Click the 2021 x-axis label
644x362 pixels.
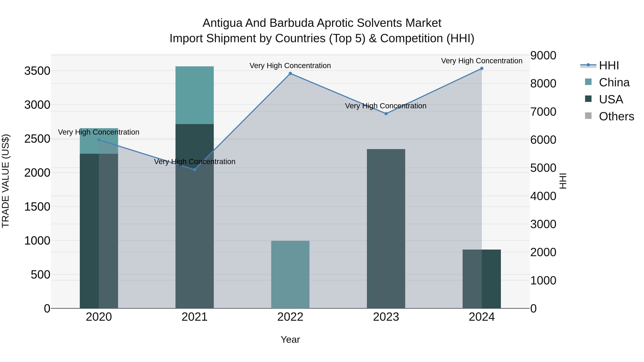194,317
